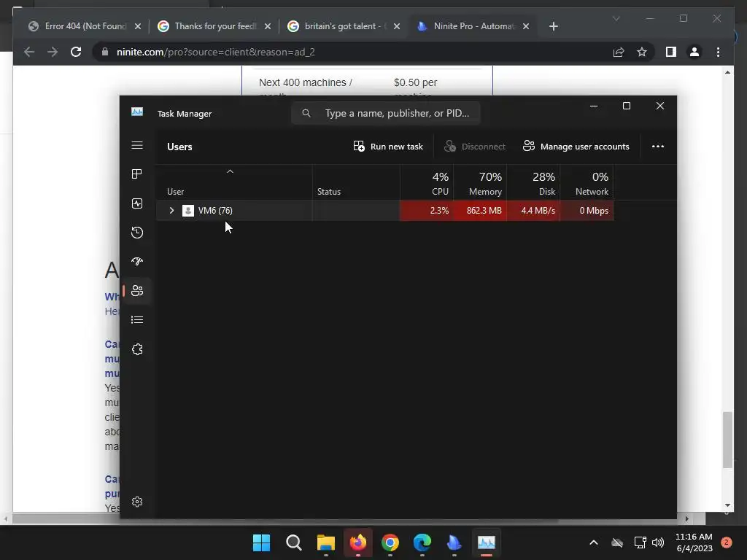Viewport: 747px width, 560px height.
Task: Open Details page in Task Manager sidebar
Action: 137,319
